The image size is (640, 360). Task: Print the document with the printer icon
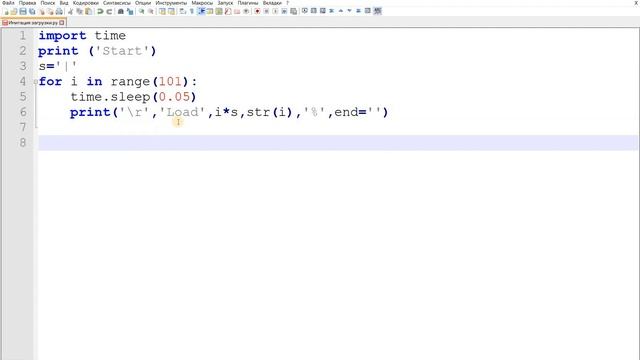click(x=59, y=11)
